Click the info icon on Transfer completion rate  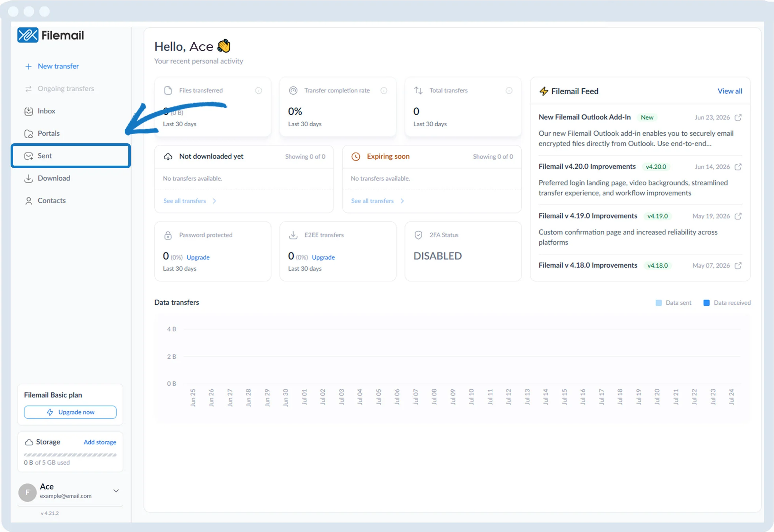point(384,91)
